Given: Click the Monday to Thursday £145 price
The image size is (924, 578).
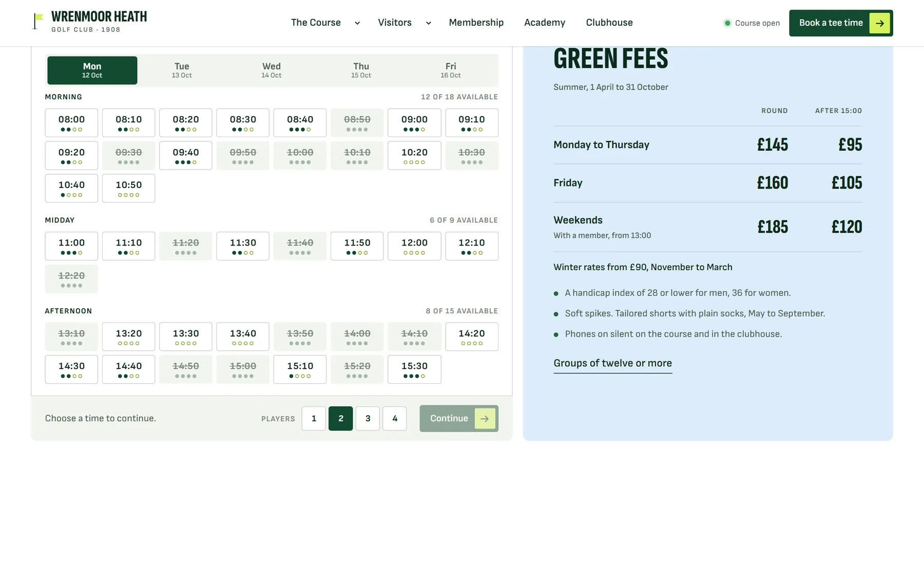Looking at the screenshot, I should coord(772,145).
